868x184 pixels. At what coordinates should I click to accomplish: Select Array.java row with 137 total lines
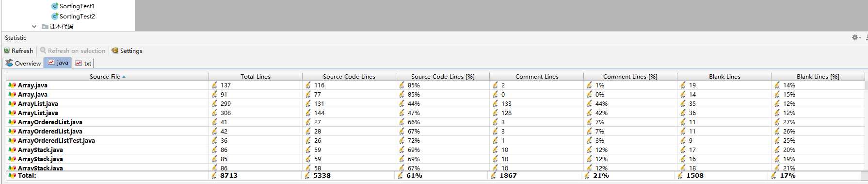(435, 85)
